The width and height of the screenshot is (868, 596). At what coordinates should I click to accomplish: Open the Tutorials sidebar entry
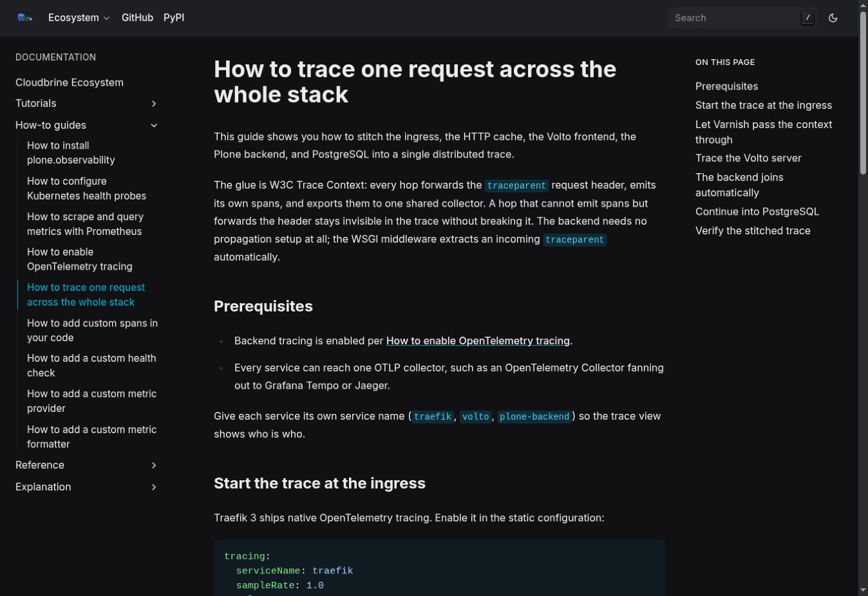[x=36, y=103]
